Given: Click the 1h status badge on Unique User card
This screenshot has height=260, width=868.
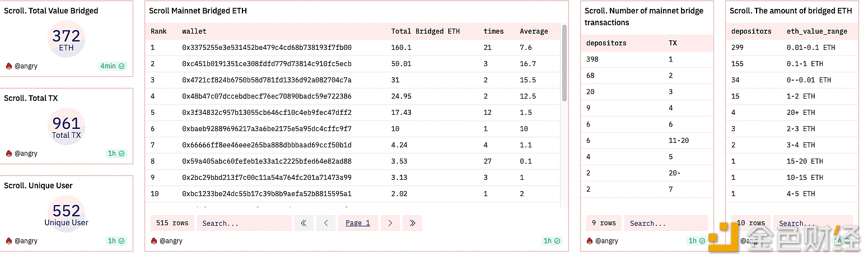Looking at the screenshot, I should [116, 241].
